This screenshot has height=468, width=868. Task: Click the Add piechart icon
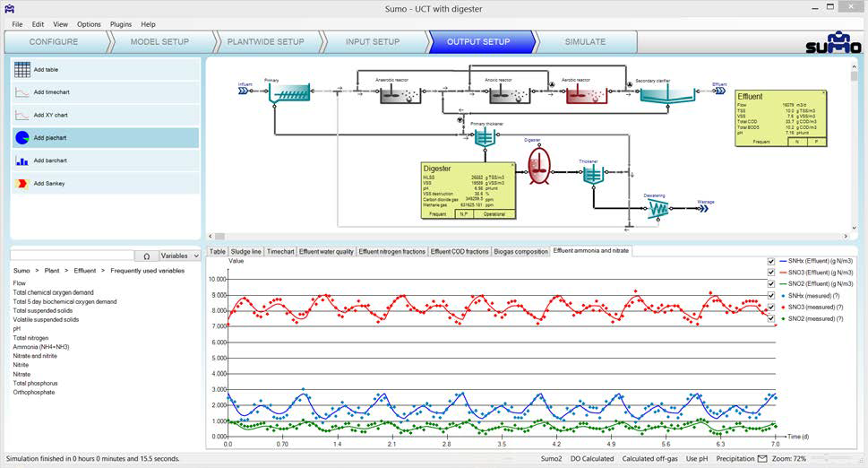(22, 137)
